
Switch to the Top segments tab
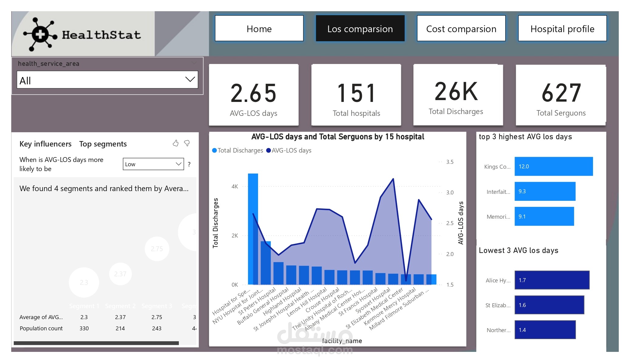coord(103,144)
